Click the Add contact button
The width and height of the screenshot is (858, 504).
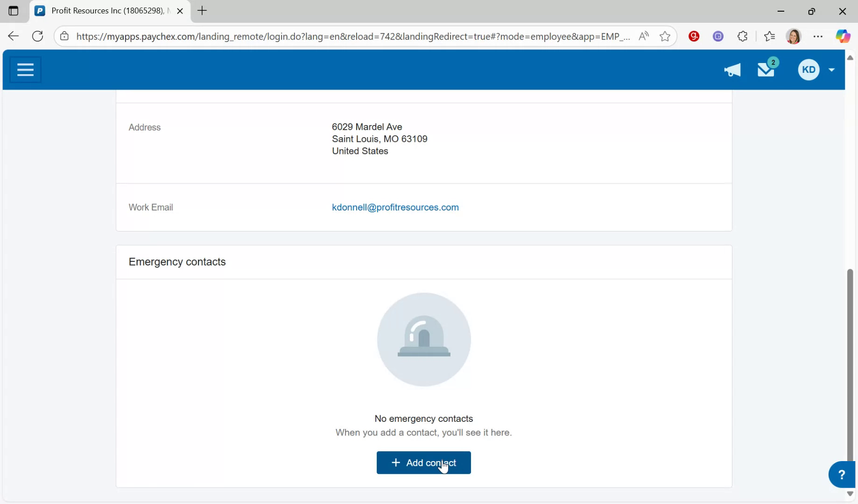(423, 462)
